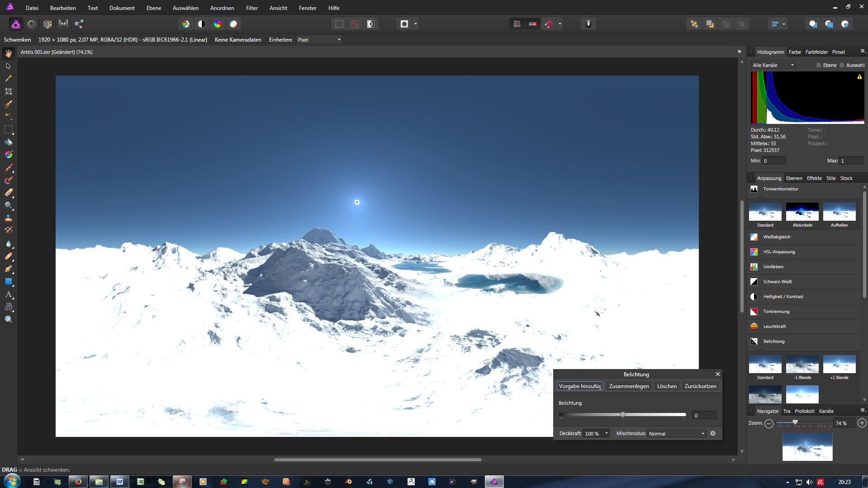Switch to the Liquify Persona icon
Viewport: 868px width, 488px height.
point(32,24)
